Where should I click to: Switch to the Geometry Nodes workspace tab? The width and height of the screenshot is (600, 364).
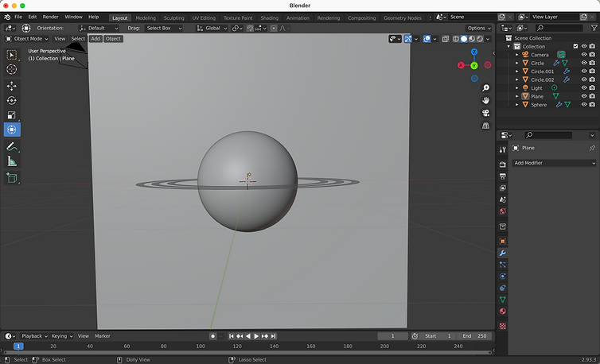403,18
